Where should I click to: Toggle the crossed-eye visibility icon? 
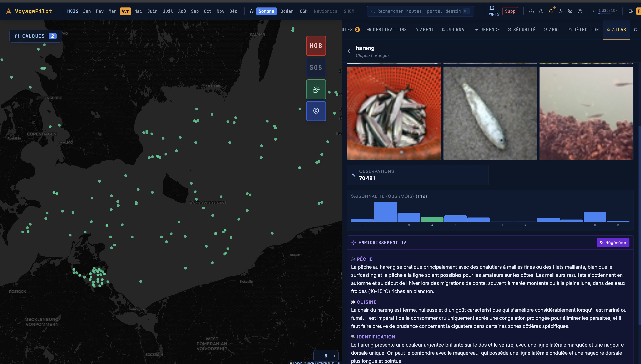pyautogui.click(x=570, y=11)
